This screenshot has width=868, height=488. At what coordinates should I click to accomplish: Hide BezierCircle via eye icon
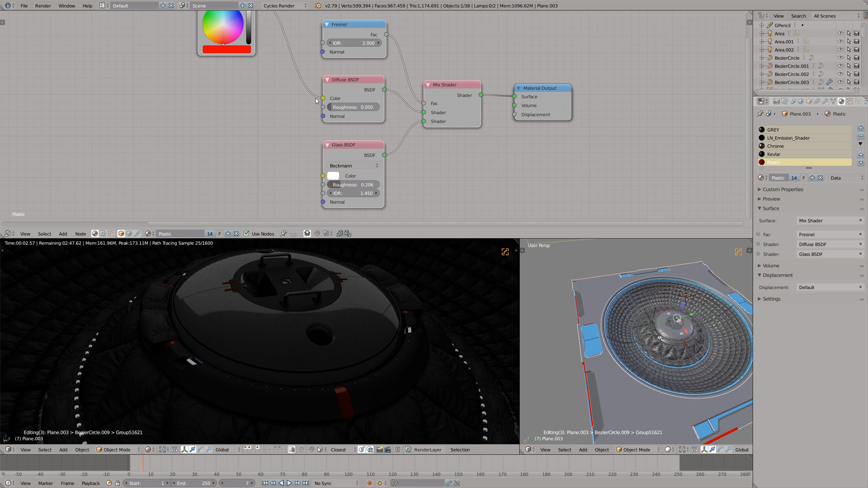840,58
